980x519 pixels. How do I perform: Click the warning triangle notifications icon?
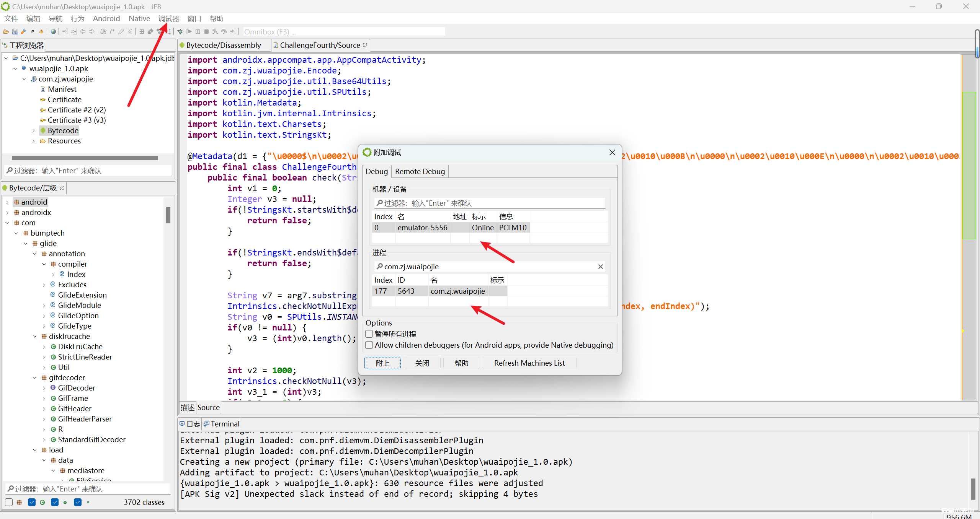coord(41,32)
